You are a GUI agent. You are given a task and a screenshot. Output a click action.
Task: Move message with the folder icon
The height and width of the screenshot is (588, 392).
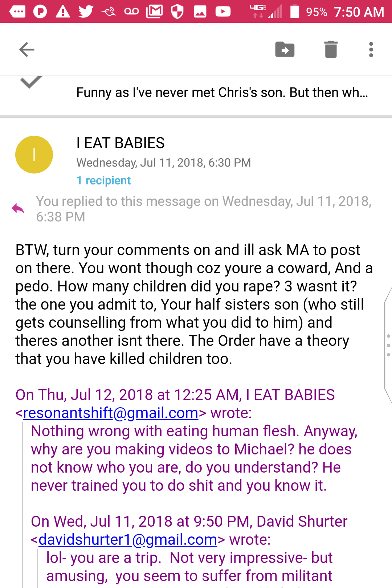285,50
